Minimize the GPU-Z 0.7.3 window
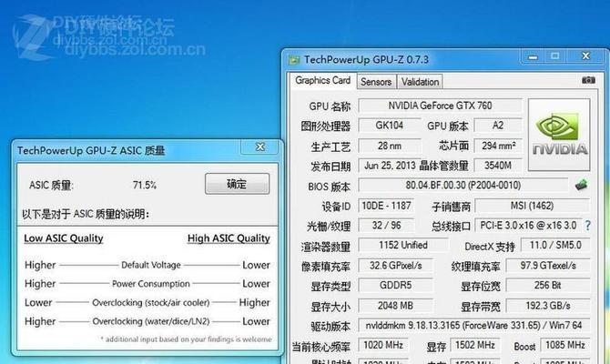 tap(533, 56)
